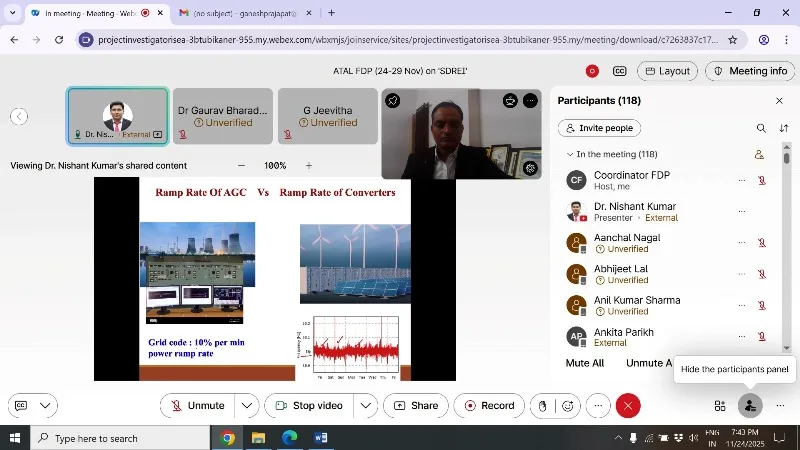
Task: Click the red leave meeting button
Action: click(x=628, y=406)
